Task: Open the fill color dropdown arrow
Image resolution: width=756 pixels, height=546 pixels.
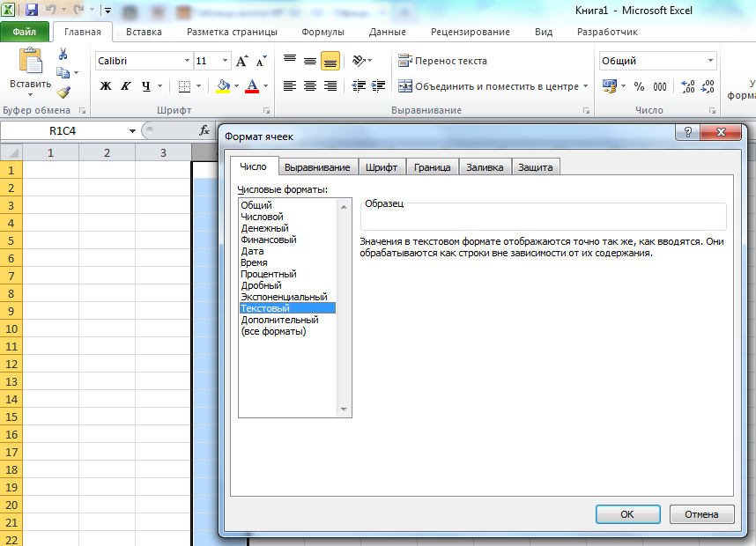Action: [236, 86]
